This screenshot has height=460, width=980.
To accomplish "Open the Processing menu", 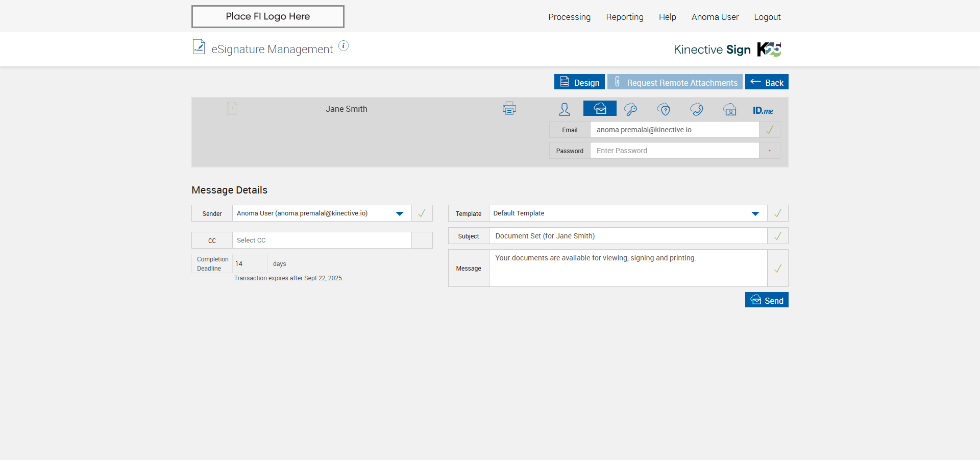I will click(569, 17).
